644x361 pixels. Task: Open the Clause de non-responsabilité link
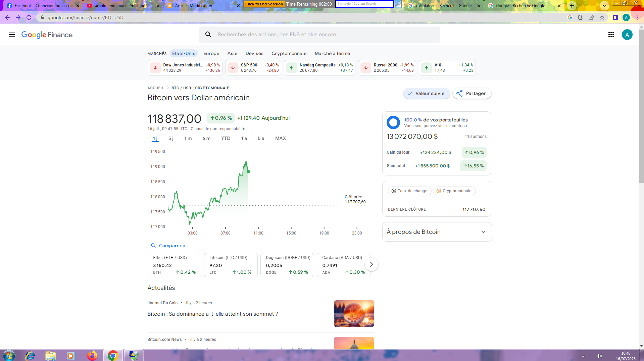(x=218, y=129)
